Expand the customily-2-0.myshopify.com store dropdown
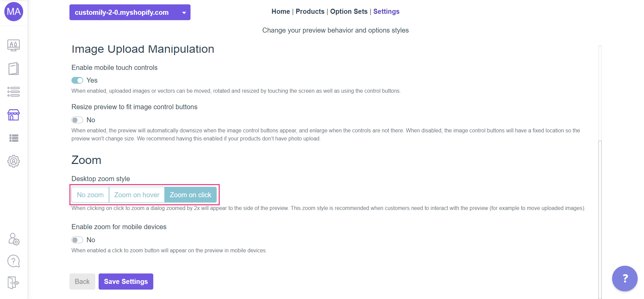Image resolution: width=644 pixels, height=299 pixels. pyautogui.click(x=130, y=12)
